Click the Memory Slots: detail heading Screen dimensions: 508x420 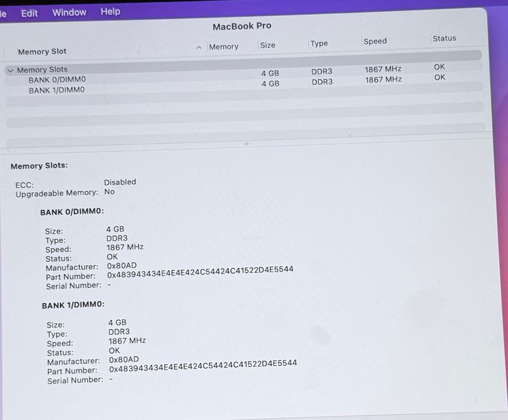(x=39, y=166)
